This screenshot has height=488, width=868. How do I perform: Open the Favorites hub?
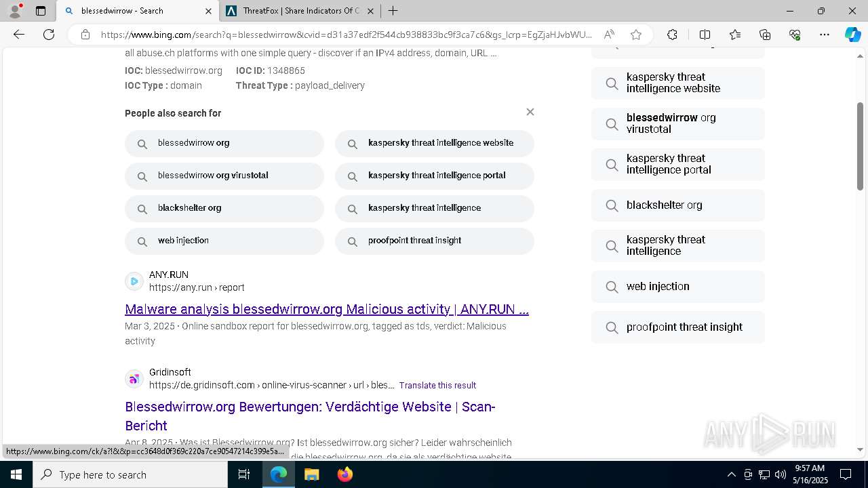pyautogui.click(x=735, y=35)
